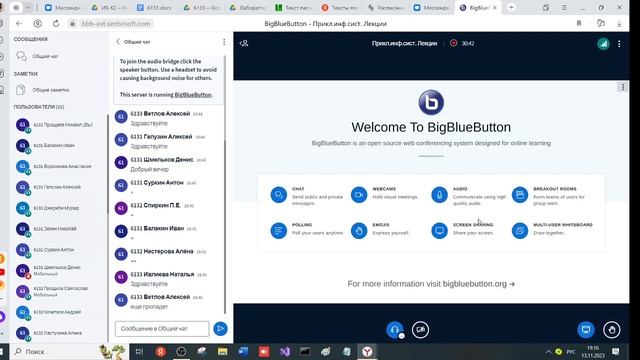
Task: Toggle audio headset button
Action: pos(395,329)
